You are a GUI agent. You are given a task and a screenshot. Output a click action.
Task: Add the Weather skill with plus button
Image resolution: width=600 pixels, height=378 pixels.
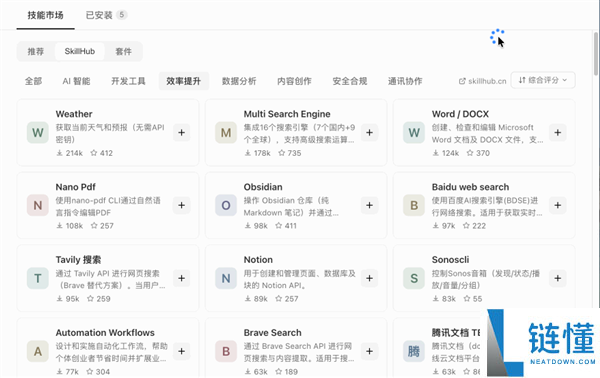click(181, 132)
